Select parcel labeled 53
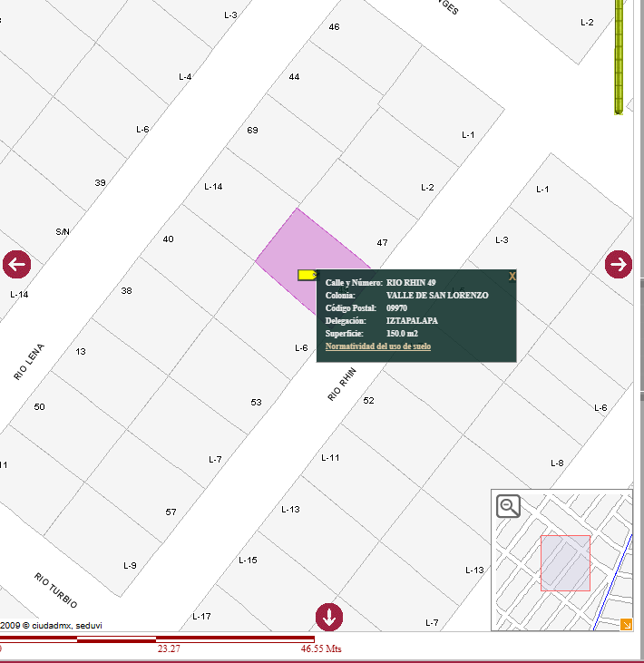Screen dimensions: 644x663 [257, 403]
